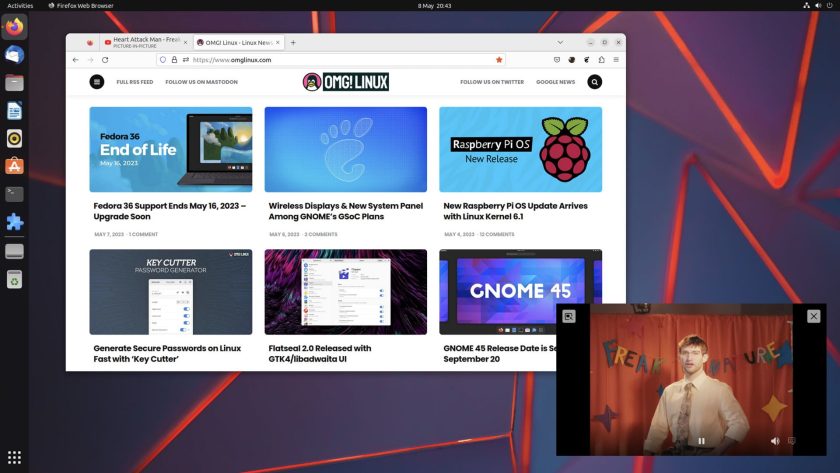Go forward using the browser forward arrow
The height and width of the screenshot is (473, 840).
90,60
